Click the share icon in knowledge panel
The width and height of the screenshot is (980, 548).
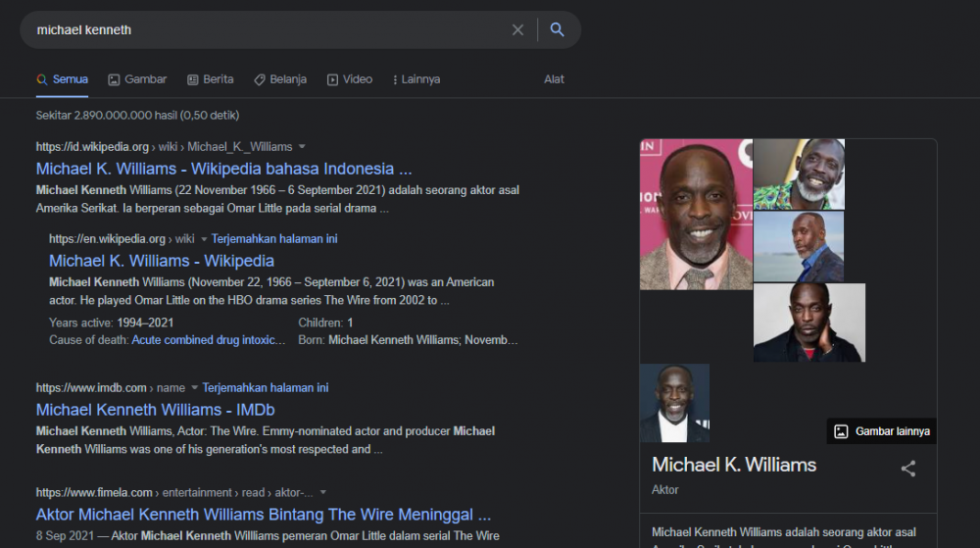coord(908,469)
